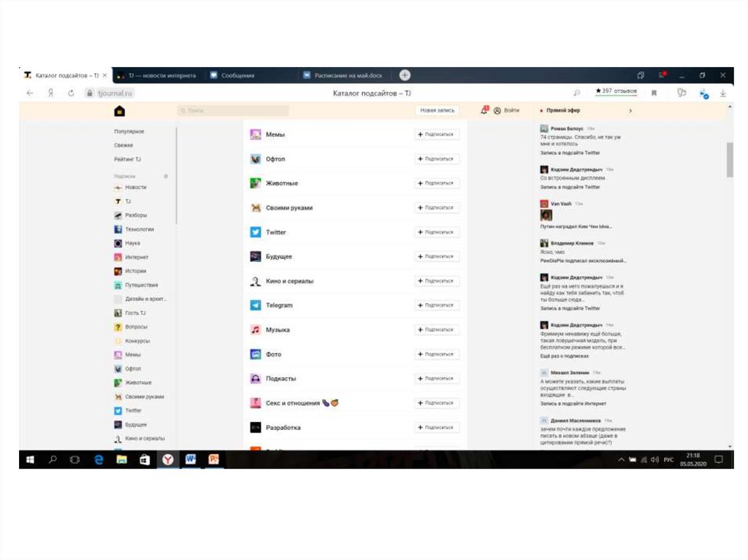Screen dimensions: 748x560
Task: Click Van Vash comment thumbnail image
Action: pyautogui.click(x=546, y=215)
